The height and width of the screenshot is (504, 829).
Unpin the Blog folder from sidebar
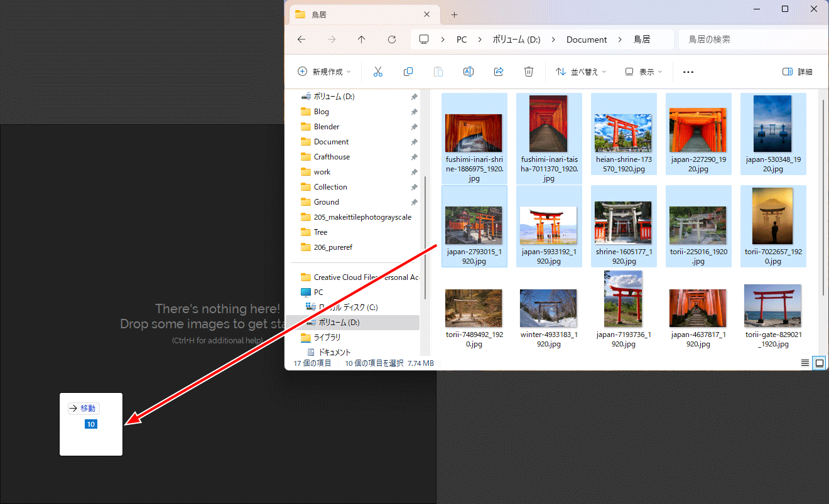(x=413, y=111)
